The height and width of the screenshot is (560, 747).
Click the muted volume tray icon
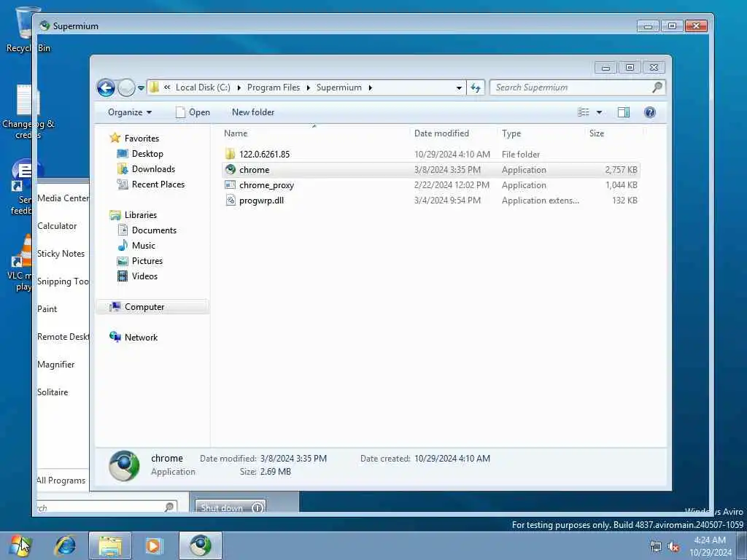(673, 547)
